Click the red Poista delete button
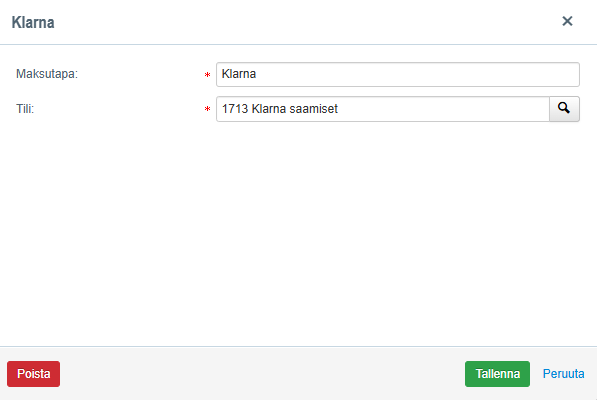This screenshot has height=400, width=597. pyautogui.click(x=34, y=374)
